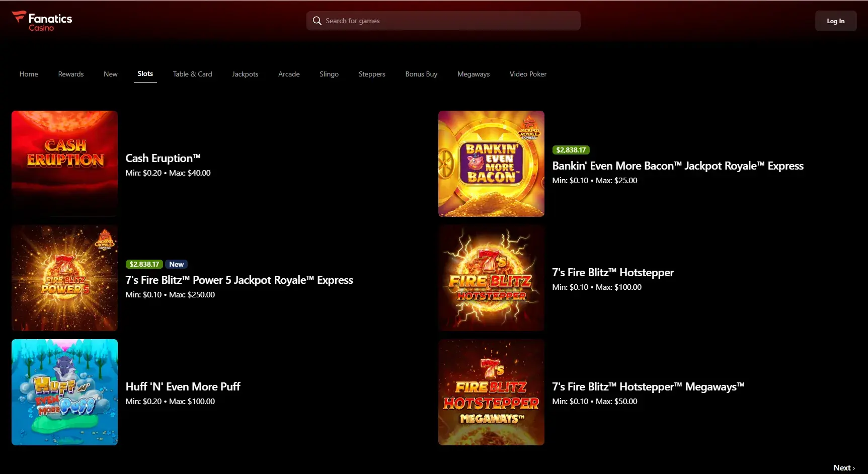Go to the Jackpots tab
The height and width of the screenshot is (474, 868).
pos(245,74)
